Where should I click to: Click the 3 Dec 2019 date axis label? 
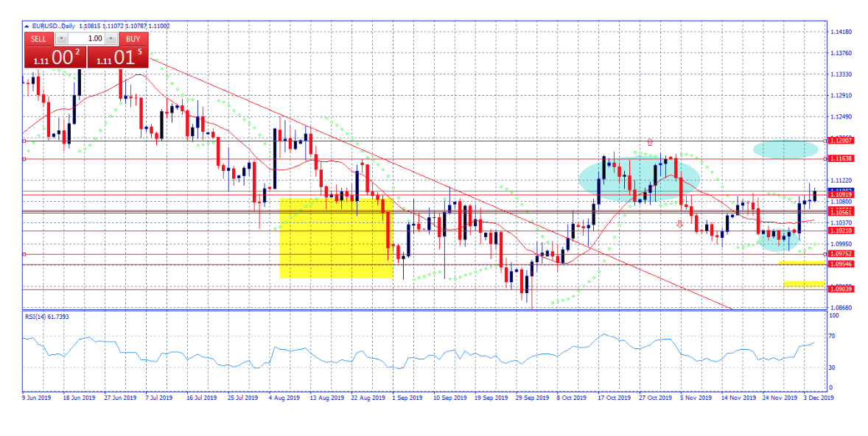818,397
